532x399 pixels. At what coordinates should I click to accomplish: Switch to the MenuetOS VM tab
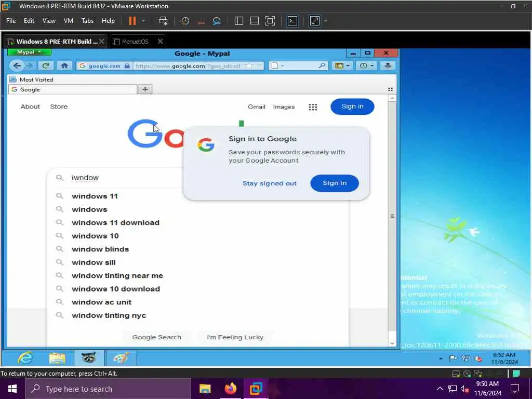(135, 42)
